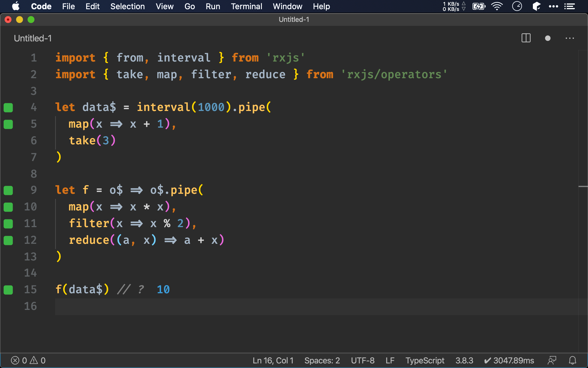Screen dimensions: 588x368
Task: Click Spaces: 2 indentation setting
Action: (322, 360)
